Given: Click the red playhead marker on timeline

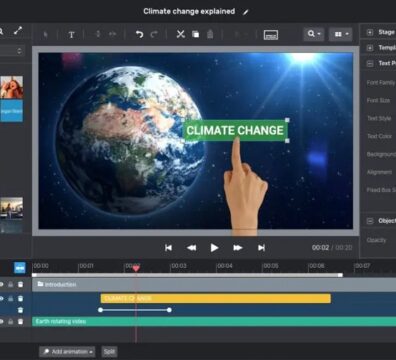Looking at the screenshot, I should click(136, 268).
